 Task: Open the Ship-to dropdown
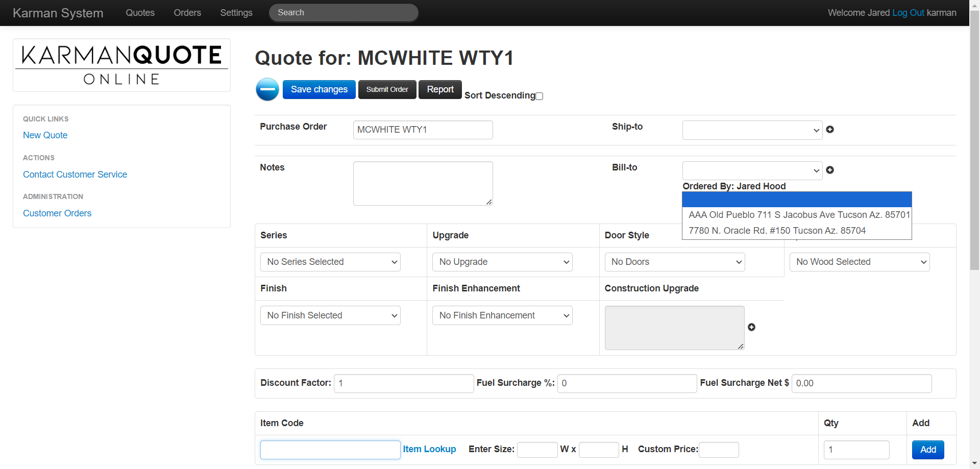[x=752, y=130]
